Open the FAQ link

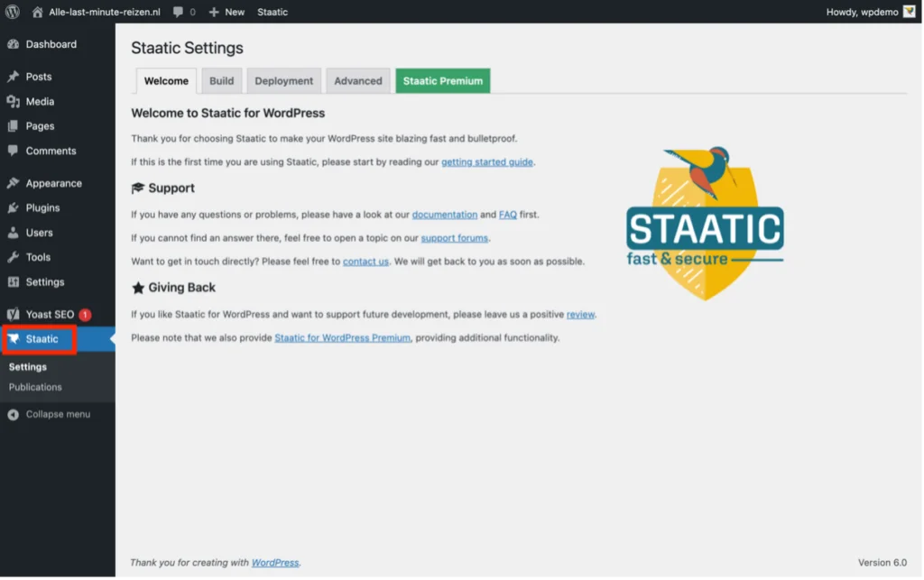click(507, 215)
